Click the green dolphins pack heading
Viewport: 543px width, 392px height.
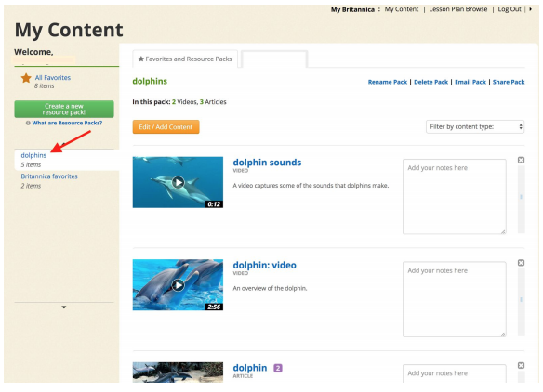[150, 82]
